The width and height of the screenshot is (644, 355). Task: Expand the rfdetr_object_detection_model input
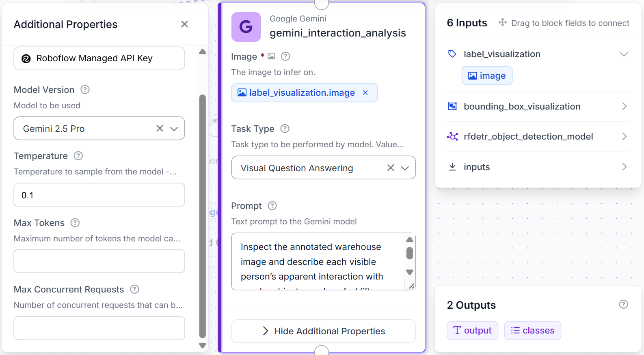tap(625, 136)
